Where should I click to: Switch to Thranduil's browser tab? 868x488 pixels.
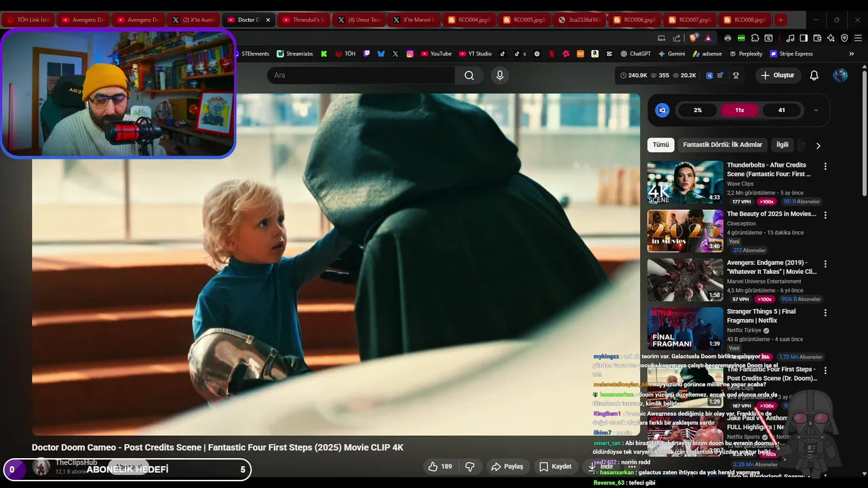point(302,20)
